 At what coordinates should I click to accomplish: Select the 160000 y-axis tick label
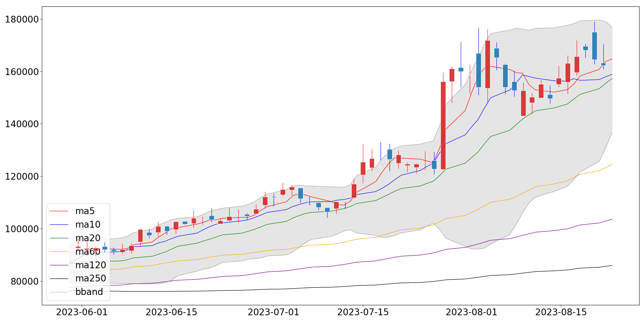22,72
